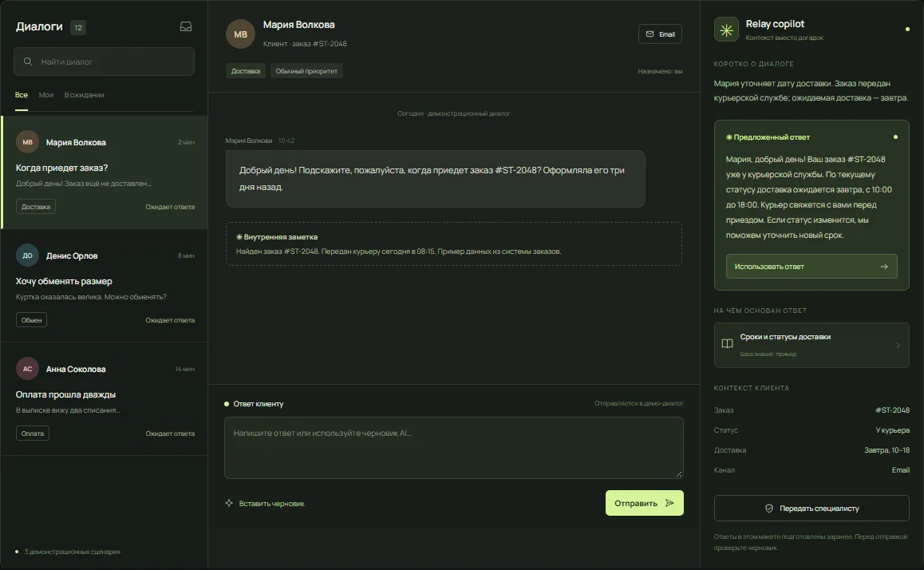Open the Сроки и статусы доставки card

[x=811, y=346]
